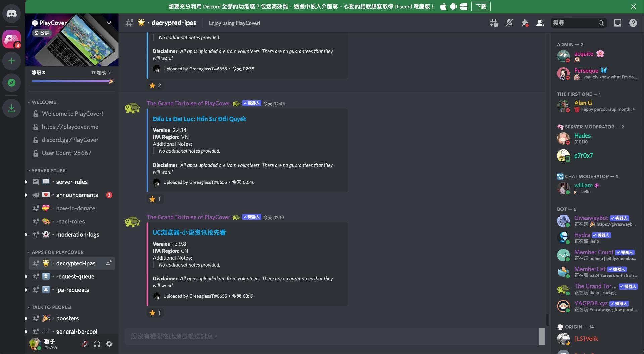This screenshot has width=644, height=354.
Task: Open the ipa-requests channel
Action: (72, 290)
